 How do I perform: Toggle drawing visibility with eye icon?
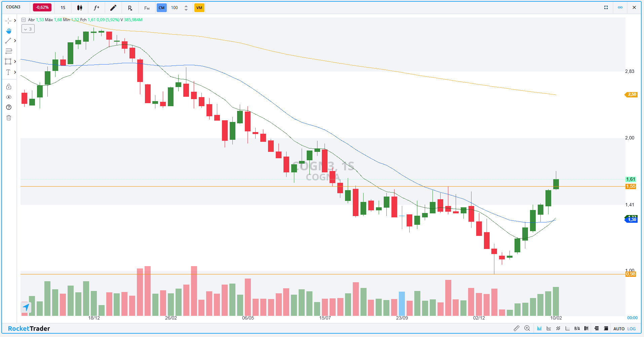9,97
